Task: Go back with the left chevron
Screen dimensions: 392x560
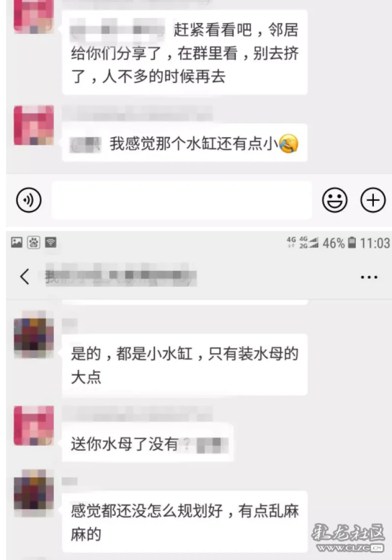Action: tap(24, 276)
